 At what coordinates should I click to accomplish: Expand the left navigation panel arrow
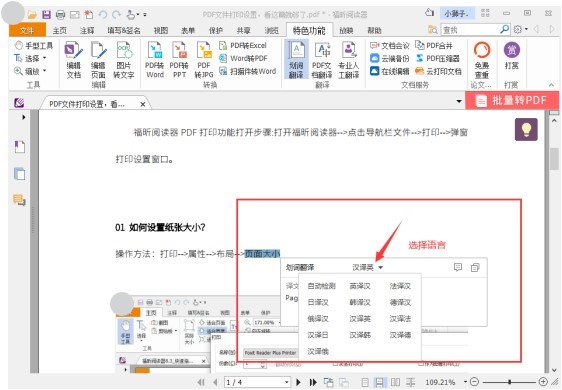24,117
